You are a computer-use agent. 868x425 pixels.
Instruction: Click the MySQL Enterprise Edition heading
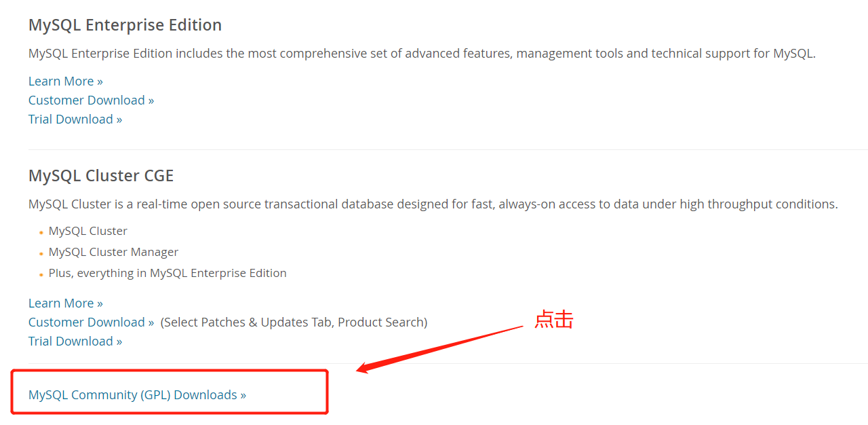coord(125,24)
